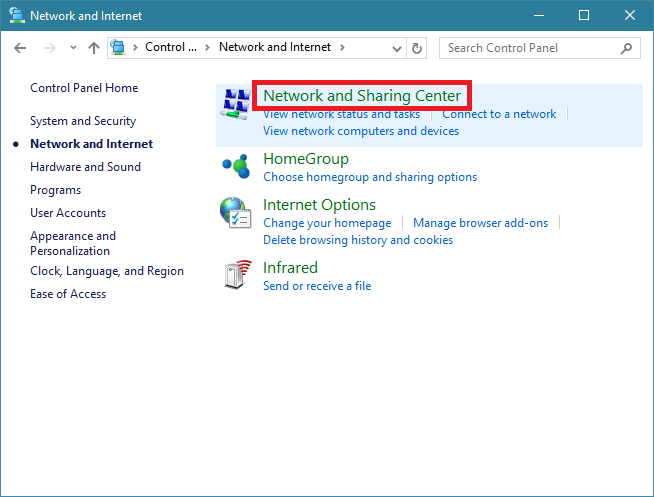Click the Control breadcrumb in address bar

[171, 47]
